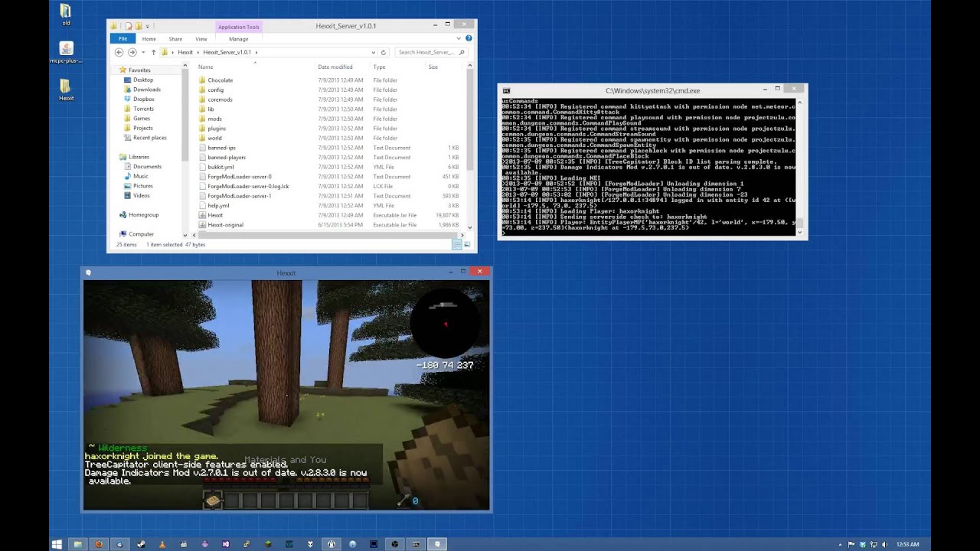Open Windows Start button
The width and height of the screenshot is (980, 551).
57,544
